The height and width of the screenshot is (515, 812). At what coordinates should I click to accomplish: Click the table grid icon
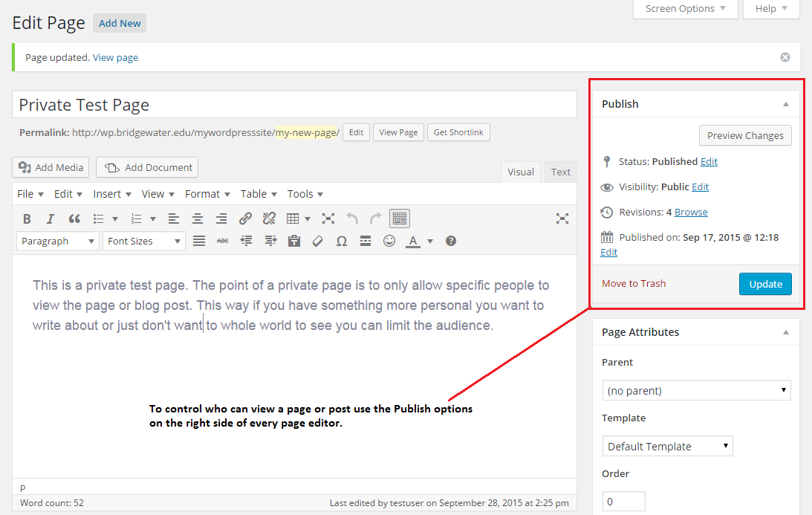click(293, 218)
